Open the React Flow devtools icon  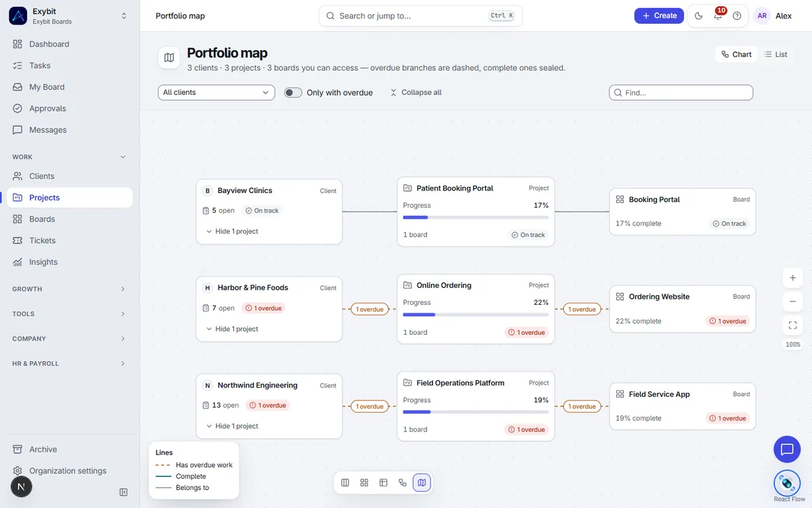click(x=787, y=483)
